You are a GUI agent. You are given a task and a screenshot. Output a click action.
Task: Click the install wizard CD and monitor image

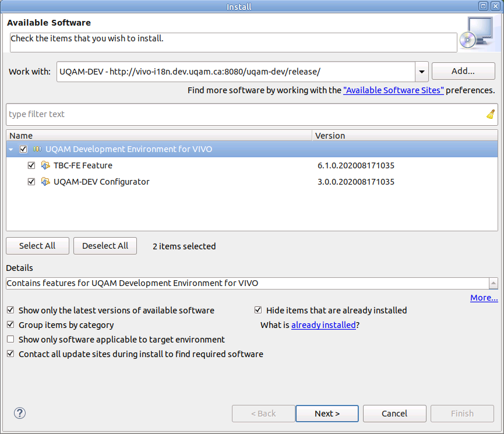[x=477, y=33]
